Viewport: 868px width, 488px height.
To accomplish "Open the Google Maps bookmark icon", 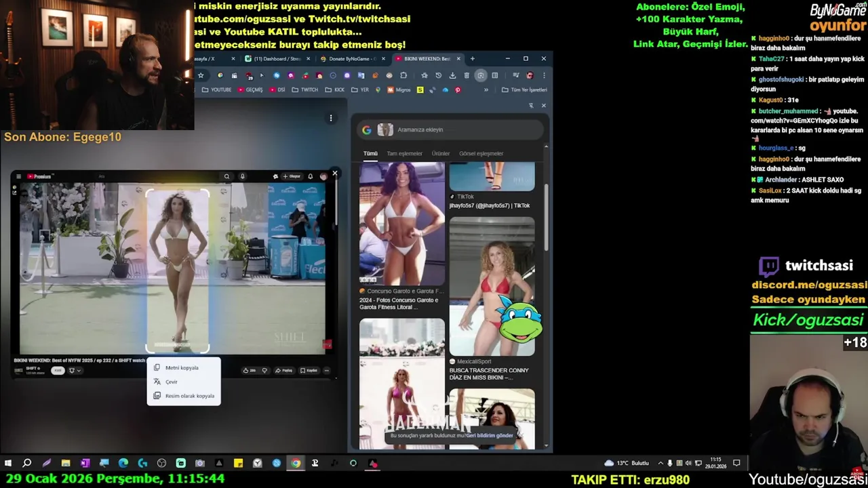I will click(x=378, y=89).
